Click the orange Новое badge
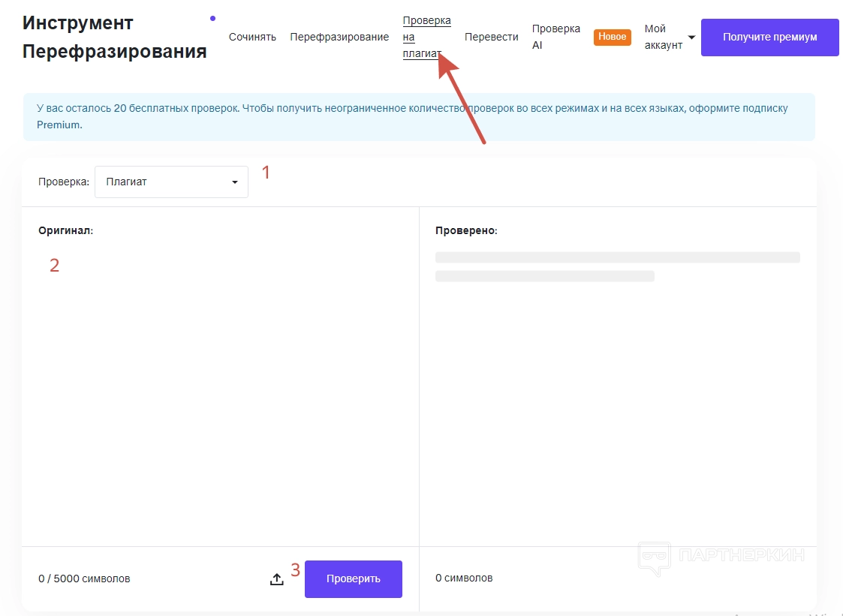The width and height of the screenshot is (843, 616). (x=613, y=37)
